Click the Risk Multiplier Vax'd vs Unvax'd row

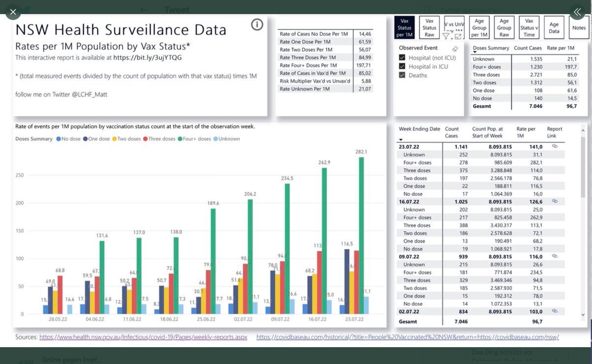pyautogui.click(x=326, y=81)
